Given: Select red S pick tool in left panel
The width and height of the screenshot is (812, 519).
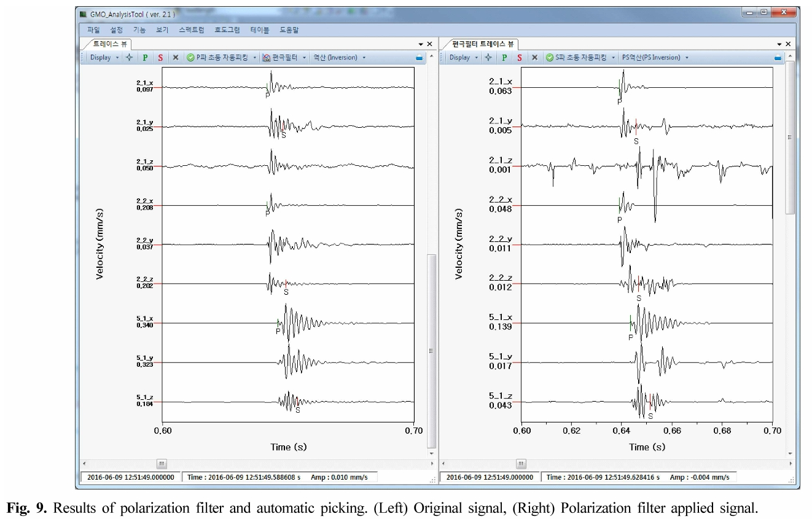Looking at the screenshot, I should click(160, 57).
